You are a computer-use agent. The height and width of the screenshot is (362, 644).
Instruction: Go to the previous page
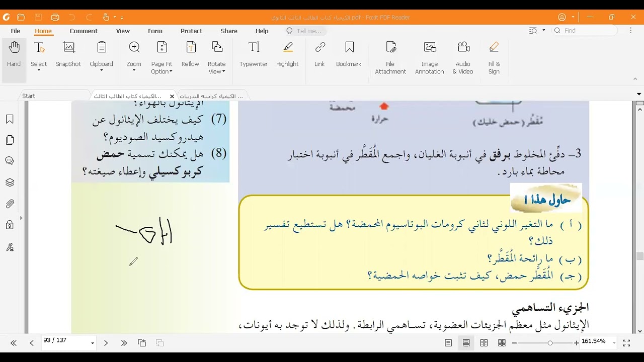pyautogui.click(x=31, y=343)
